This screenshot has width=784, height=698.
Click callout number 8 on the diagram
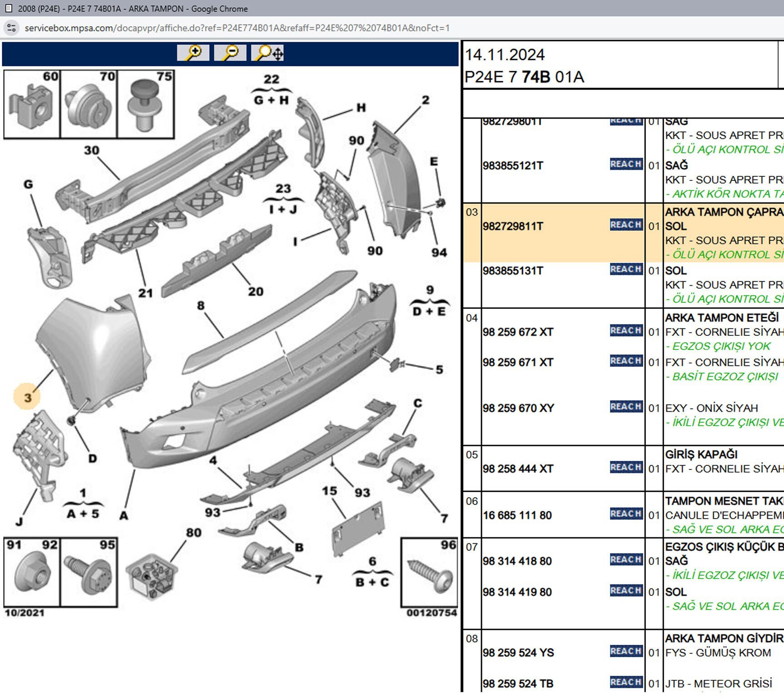point(200,305)
